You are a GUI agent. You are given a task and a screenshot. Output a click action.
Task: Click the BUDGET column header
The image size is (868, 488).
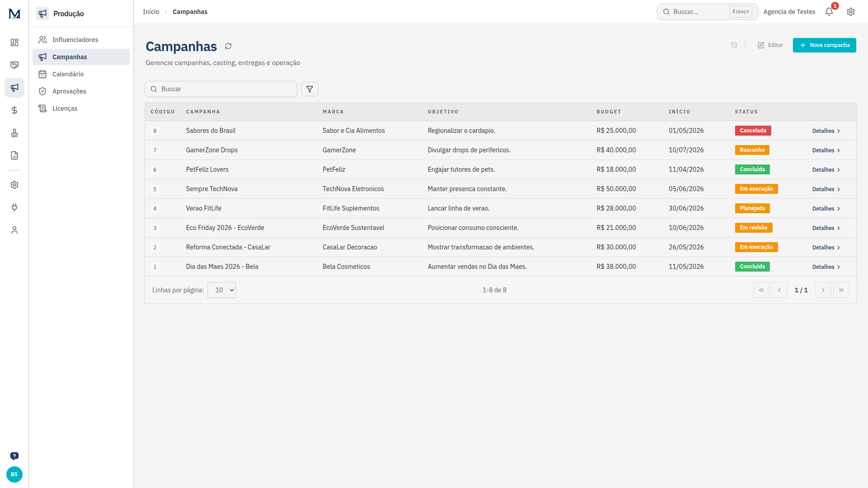[x=609, y=112]
